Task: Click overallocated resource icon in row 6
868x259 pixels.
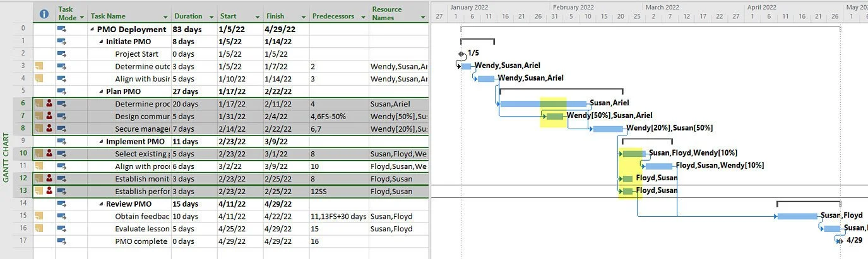Action: pyautogui.click(x=49, y=103)
